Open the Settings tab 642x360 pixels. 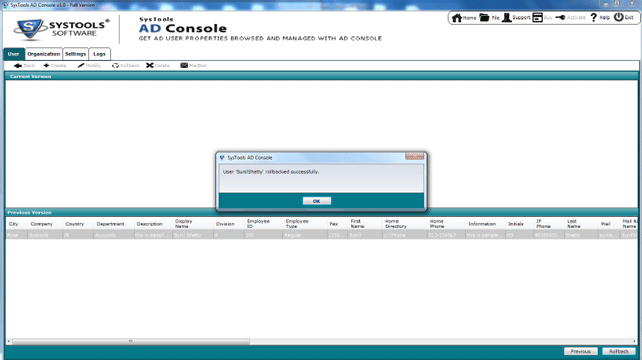(x=75, y=54)
